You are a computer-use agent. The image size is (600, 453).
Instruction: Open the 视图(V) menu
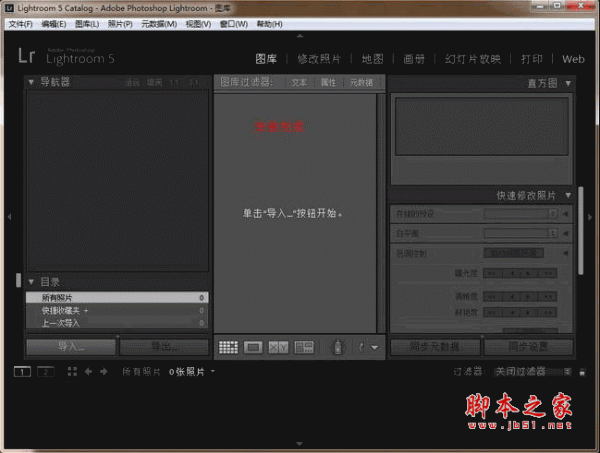click(198, 24)
